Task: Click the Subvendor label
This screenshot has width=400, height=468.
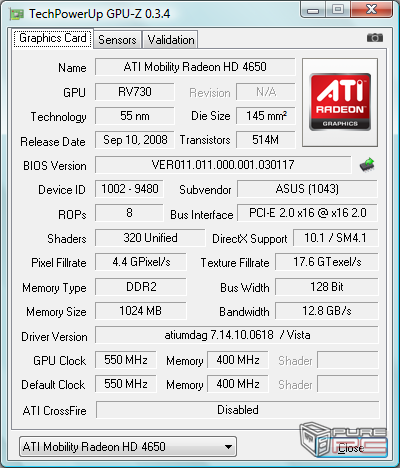Action: (x=205, y=190)
